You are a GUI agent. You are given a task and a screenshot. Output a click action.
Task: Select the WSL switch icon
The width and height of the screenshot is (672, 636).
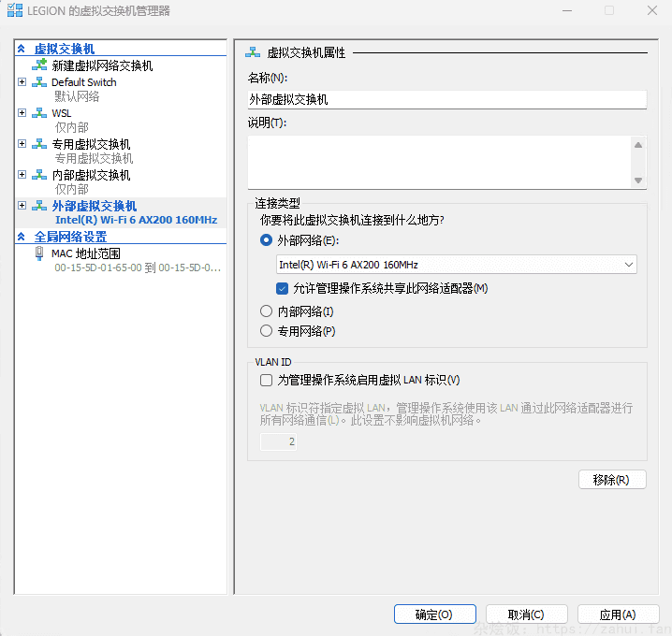pos(39,113)
